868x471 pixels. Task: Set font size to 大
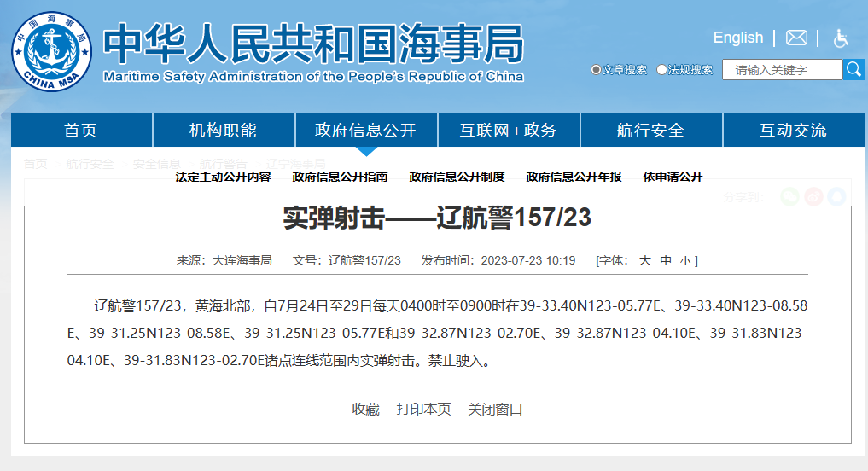pos(645,260)
